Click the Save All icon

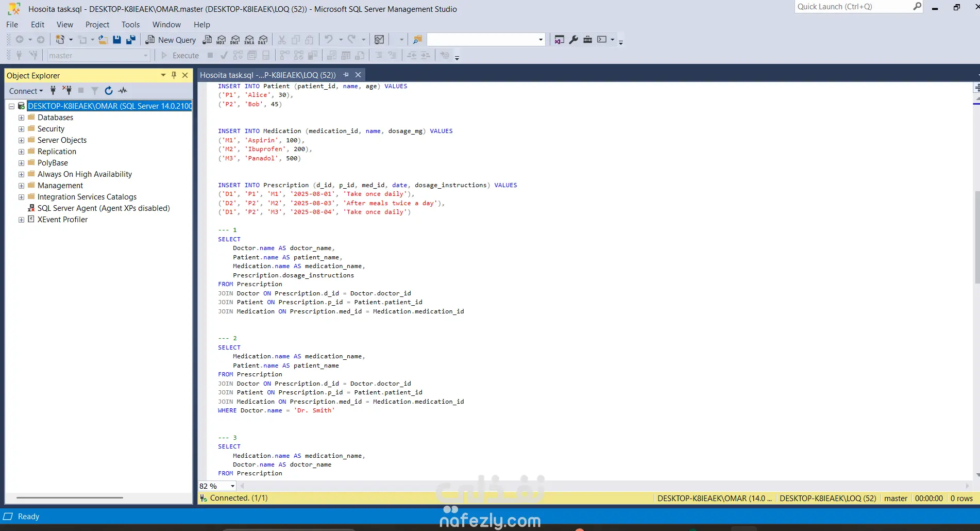131,40
